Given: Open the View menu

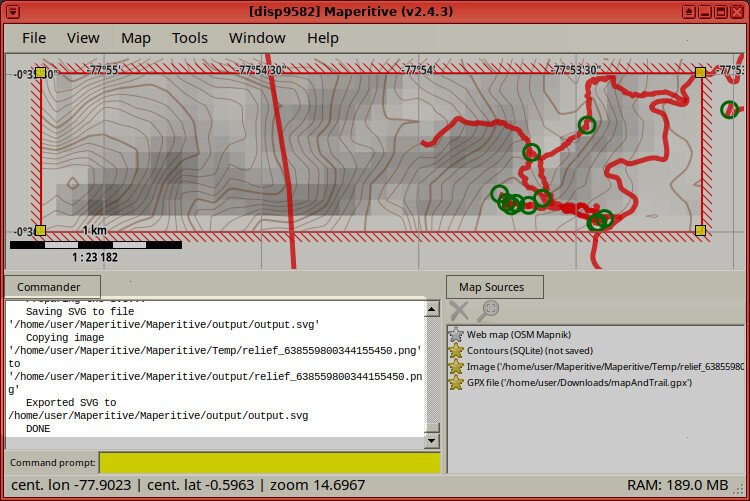Looking at the screenshot, I should (x=83, y=38).
